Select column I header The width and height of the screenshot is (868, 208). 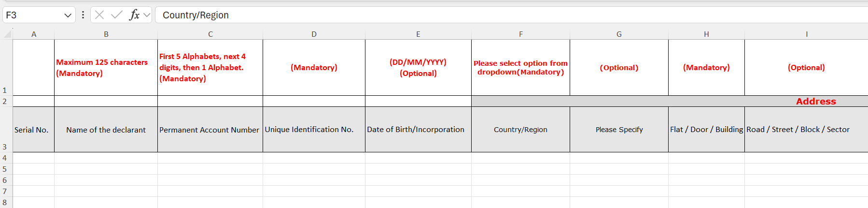(x=806, y=34)
